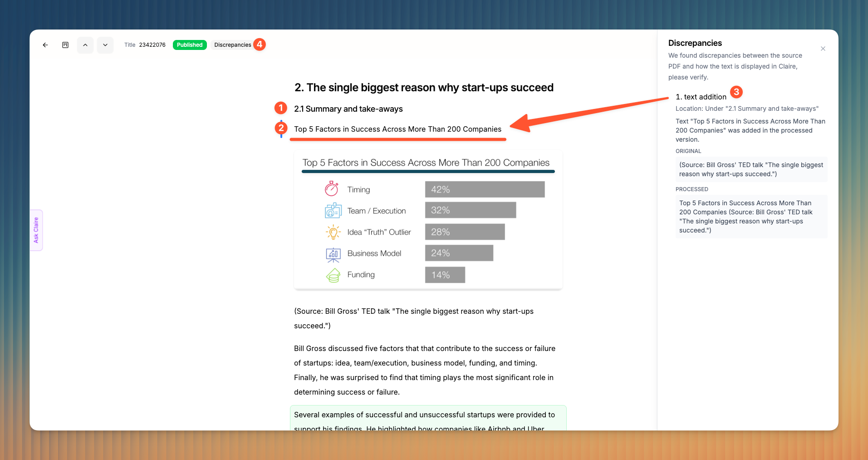Select the ORIGINAL source text box
Screen dimensions: 868x460
tap(751, 169)
